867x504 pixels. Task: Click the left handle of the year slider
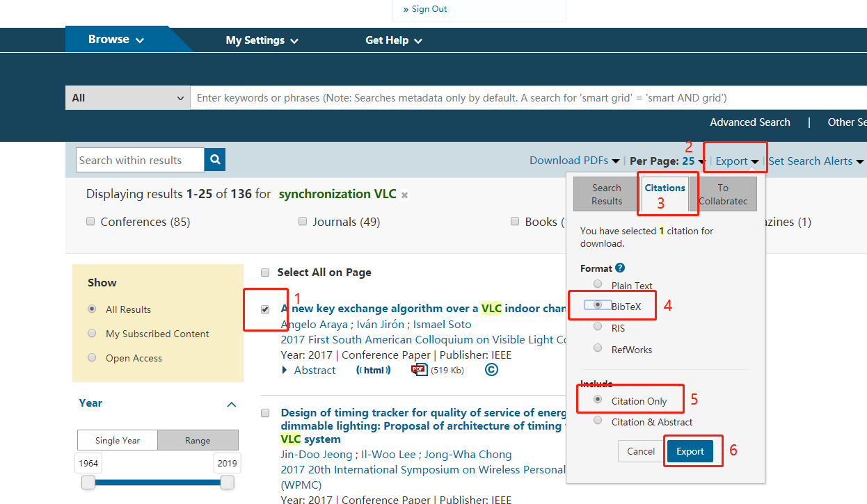click(87, 482)
